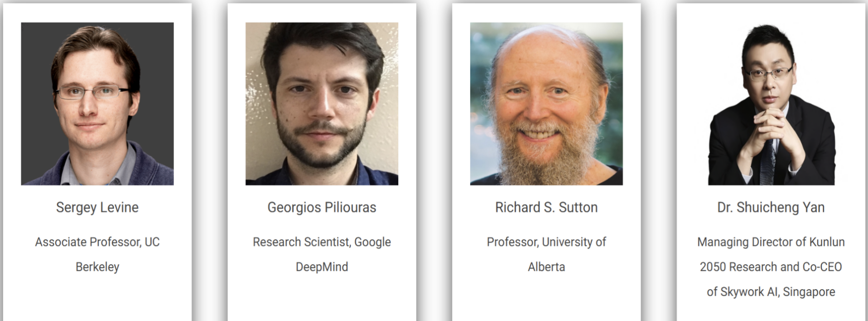This screenshot has height=321, width=868.
Task: Click the "Alberta" text
Action: (546, 267)
